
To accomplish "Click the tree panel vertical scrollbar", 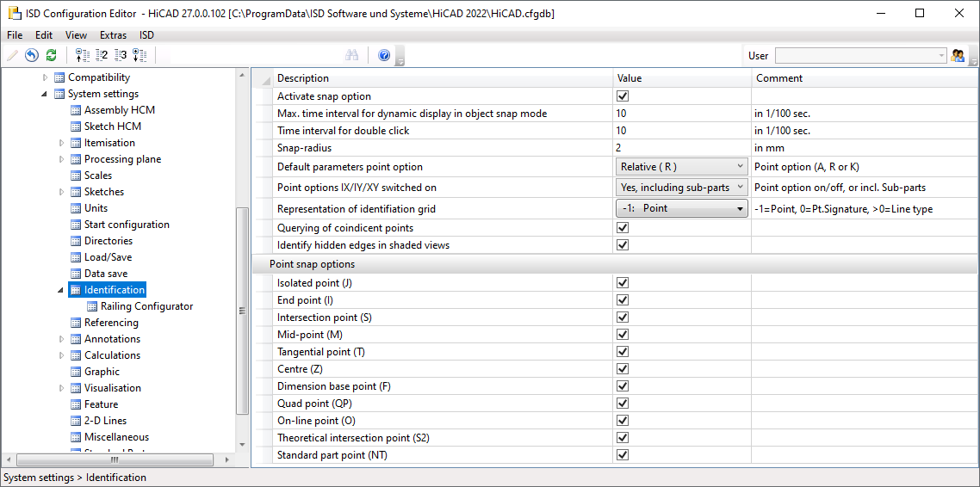I will click(242, 310).
